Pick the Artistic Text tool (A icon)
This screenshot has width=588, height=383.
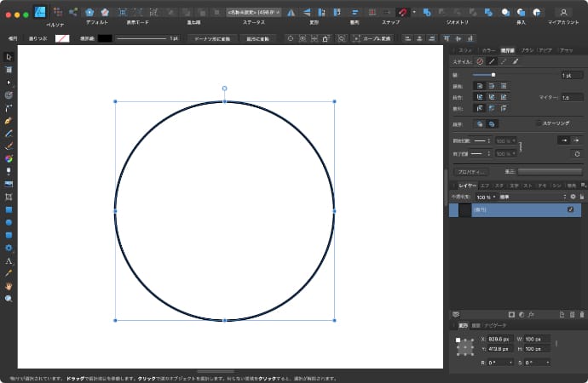click(9, 260)
